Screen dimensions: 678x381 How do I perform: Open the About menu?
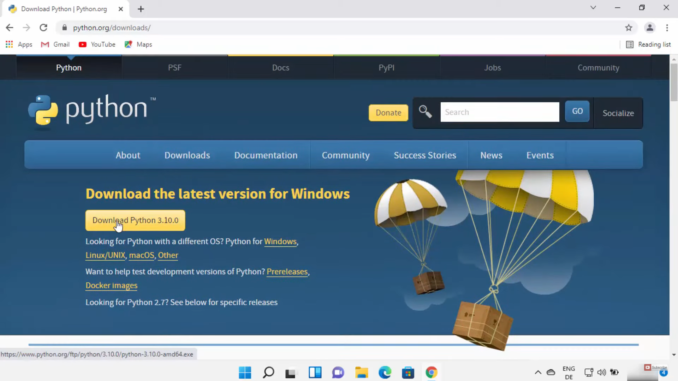[x=128, y=155]
